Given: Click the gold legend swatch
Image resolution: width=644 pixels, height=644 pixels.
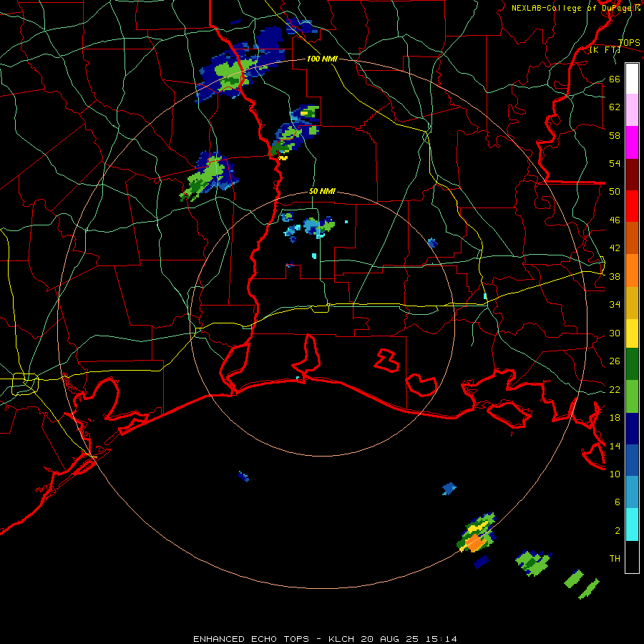Looking at the screenshot, I should [632, 303].
